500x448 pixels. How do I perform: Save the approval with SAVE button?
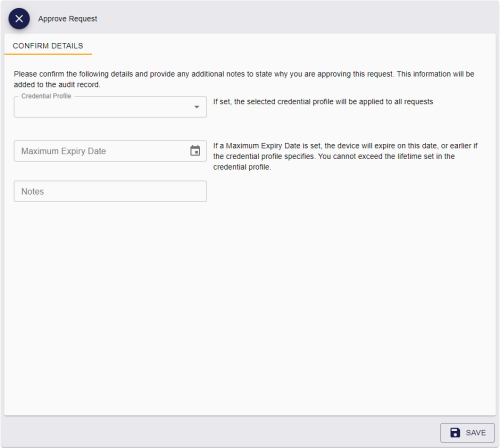coord(467,433)
